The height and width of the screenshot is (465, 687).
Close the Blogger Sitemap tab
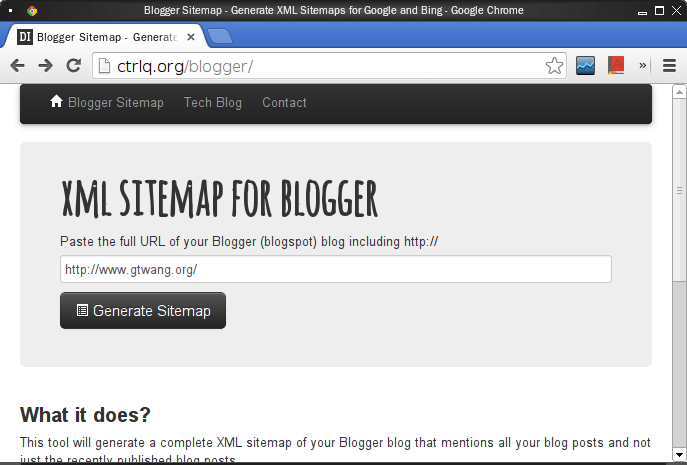[191, 37]
